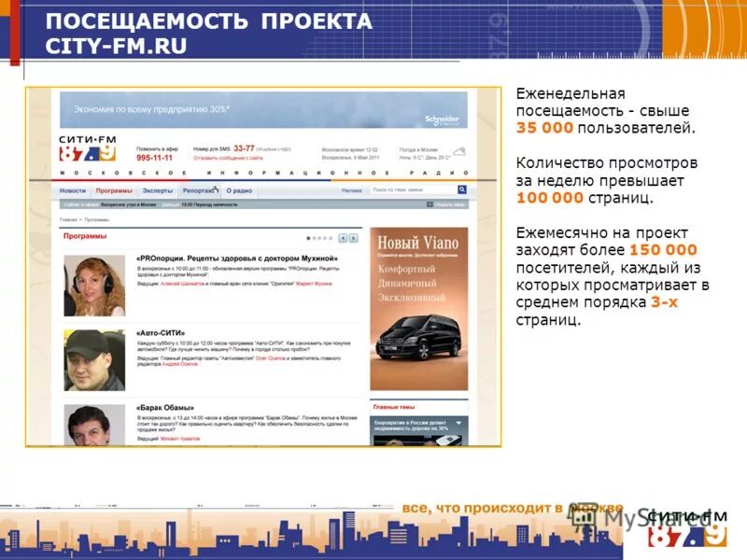Click the 150 000 highlighted number
Image resolution: width=747 pixels, height=560 pixels.
click(x=663, y=250)
